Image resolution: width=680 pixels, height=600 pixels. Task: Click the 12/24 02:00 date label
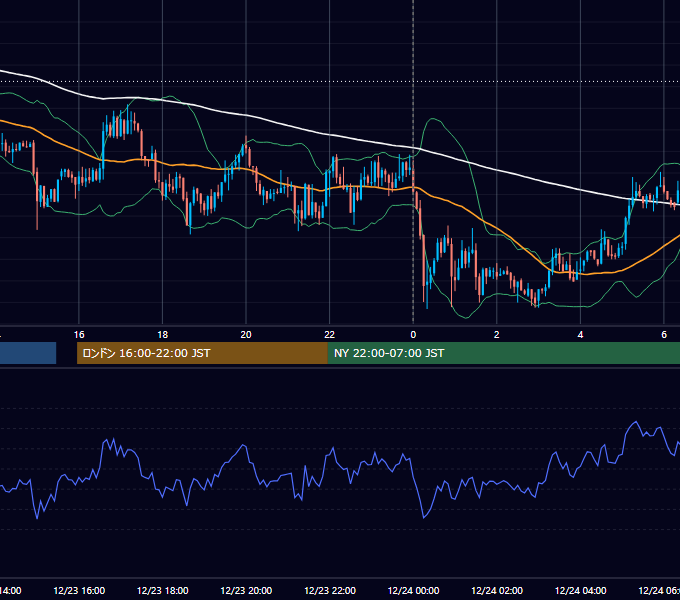[x=497, y=590]
